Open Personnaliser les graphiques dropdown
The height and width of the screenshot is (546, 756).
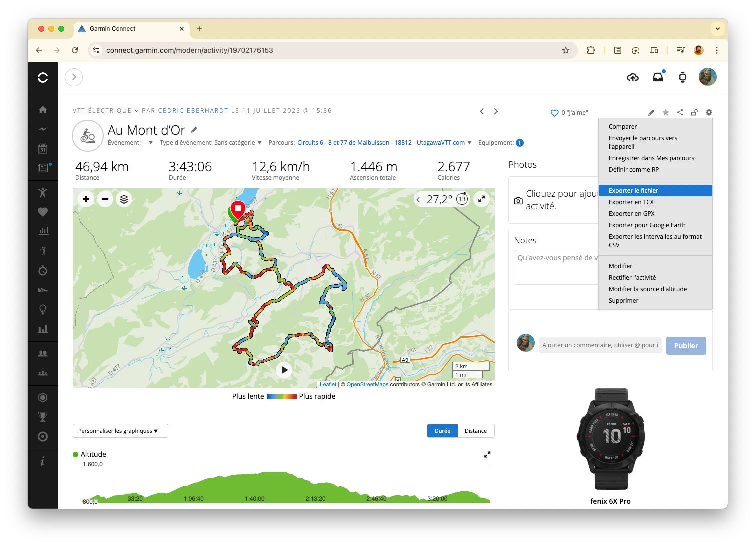coord(120,431)
